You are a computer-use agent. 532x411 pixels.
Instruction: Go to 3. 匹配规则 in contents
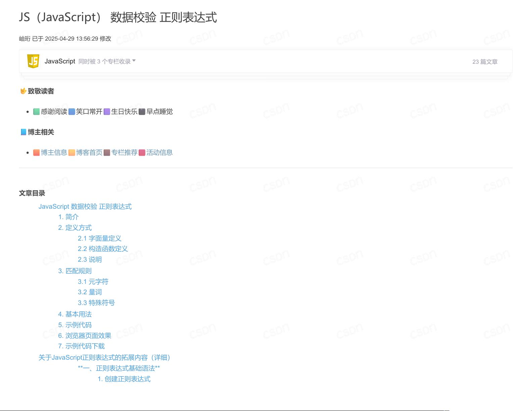(75, 271)
